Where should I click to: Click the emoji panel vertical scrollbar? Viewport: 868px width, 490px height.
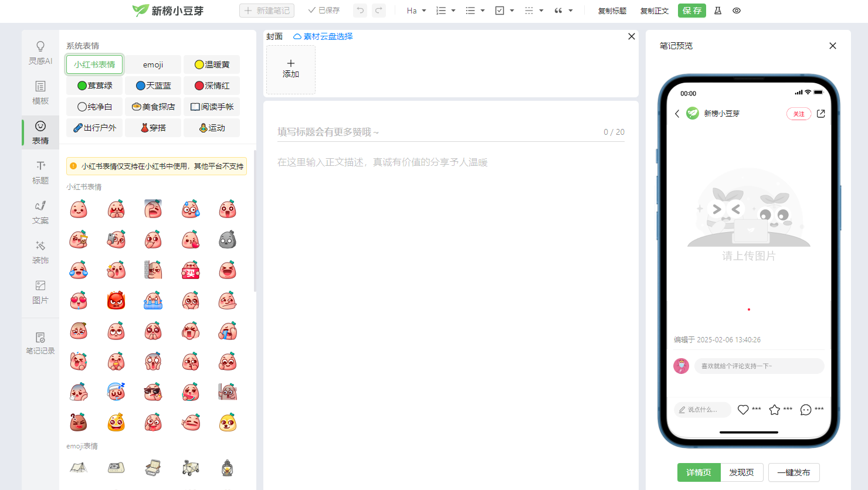pos(255,221)
